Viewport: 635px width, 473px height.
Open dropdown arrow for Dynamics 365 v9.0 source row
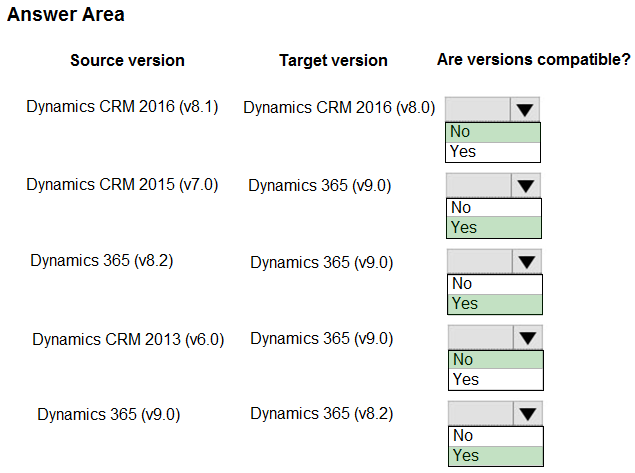(x=528, y=413)
